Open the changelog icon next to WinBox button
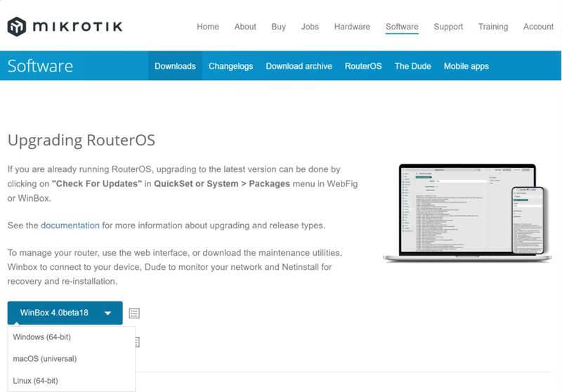562x392 pixels. [134, 313]
